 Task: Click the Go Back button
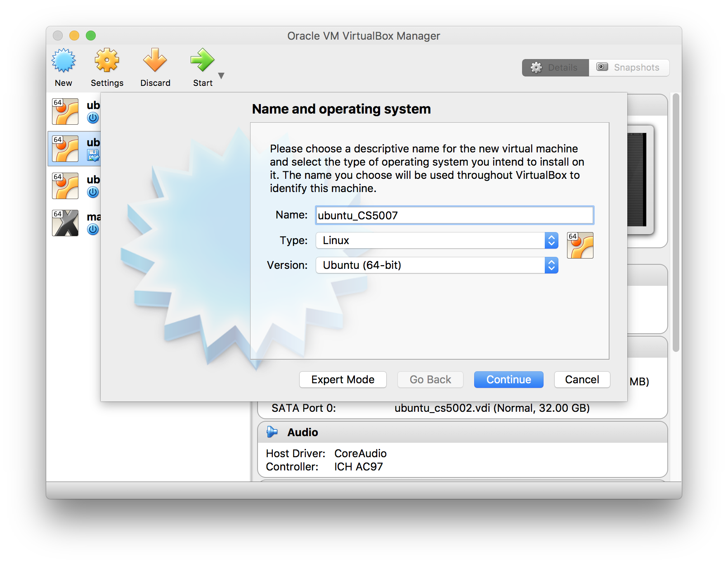430,380
